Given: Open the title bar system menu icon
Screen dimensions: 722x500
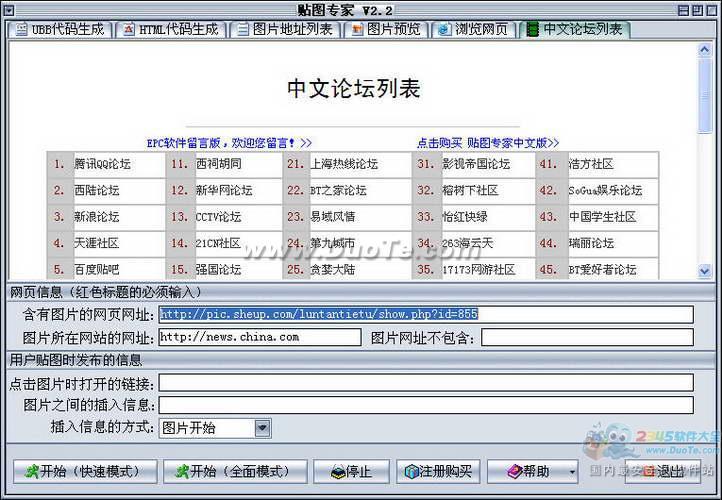Looking at the screenshot, I should coord(9,10).
